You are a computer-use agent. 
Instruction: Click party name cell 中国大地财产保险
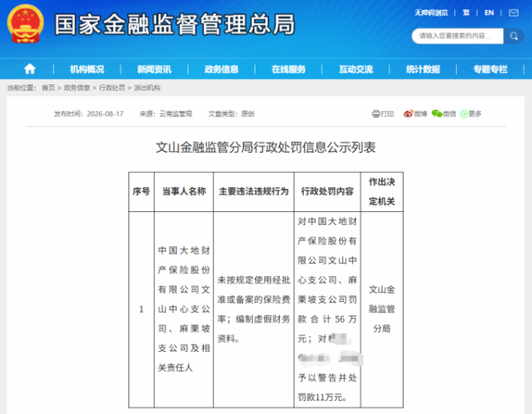(184, 309)
